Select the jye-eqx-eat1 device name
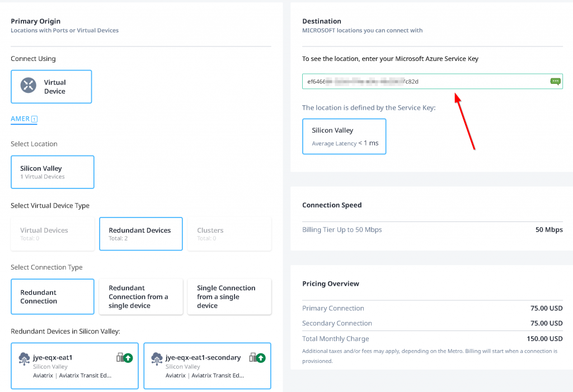 [53, 357]
